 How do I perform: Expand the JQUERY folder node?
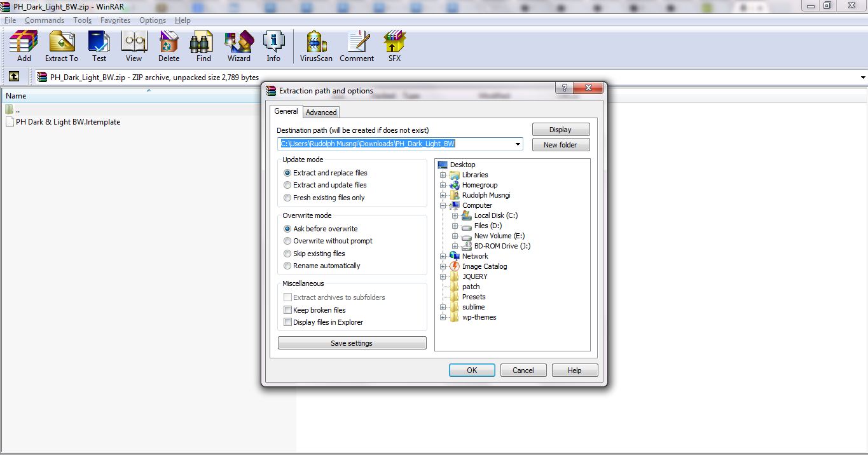443,276
